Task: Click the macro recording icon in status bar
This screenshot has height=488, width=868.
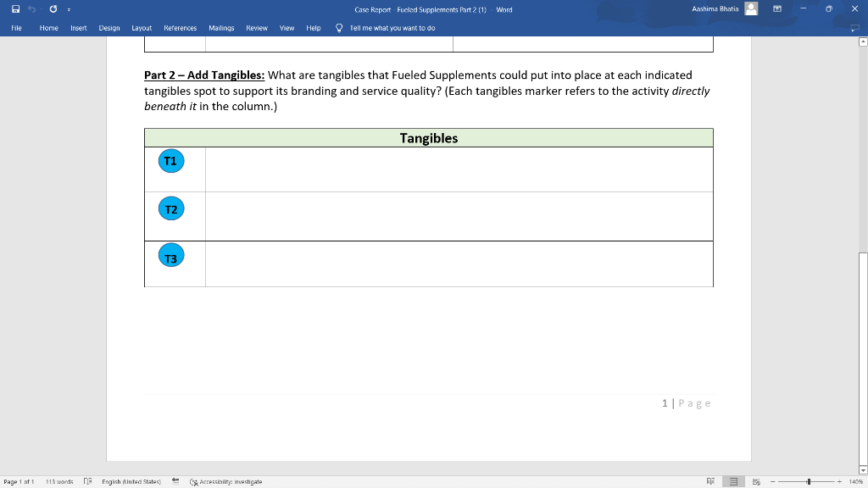Action: point(175,481)
